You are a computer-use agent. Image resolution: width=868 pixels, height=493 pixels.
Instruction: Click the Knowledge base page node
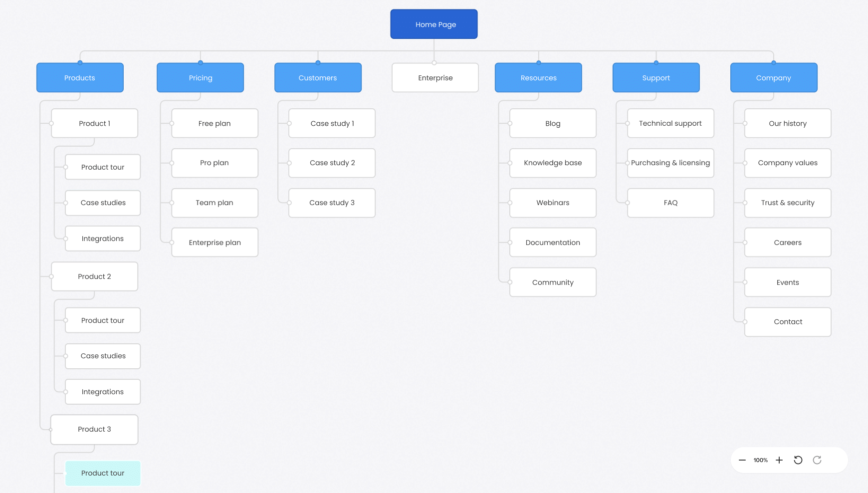(553, 163)
